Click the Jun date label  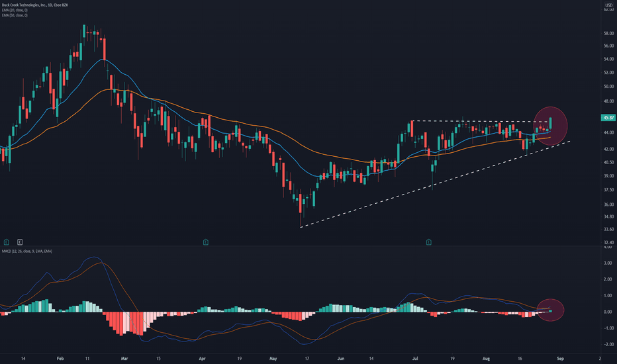point(341,359)
